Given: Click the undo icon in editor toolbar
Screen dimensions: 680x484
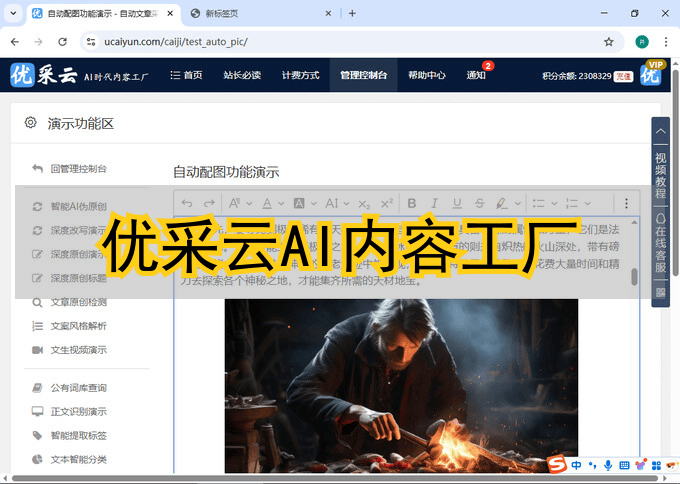Looking at the screenshot, I should point(185,204).
